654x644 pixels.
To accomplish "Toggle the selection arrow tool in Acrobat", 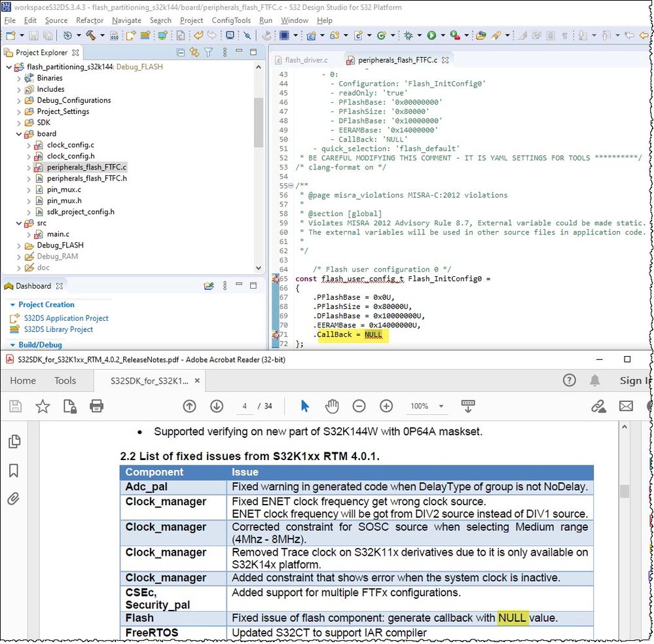I will pos(304,406).
